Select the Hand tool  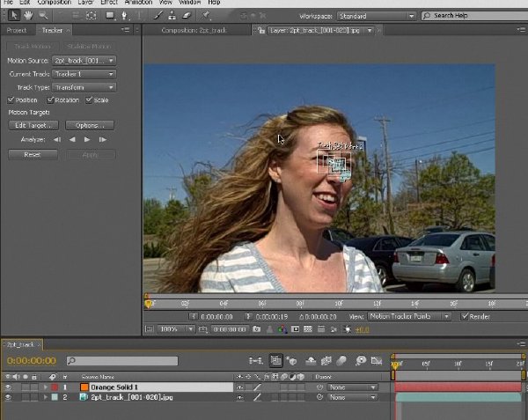pyautogui.click(x=28, y=15)
